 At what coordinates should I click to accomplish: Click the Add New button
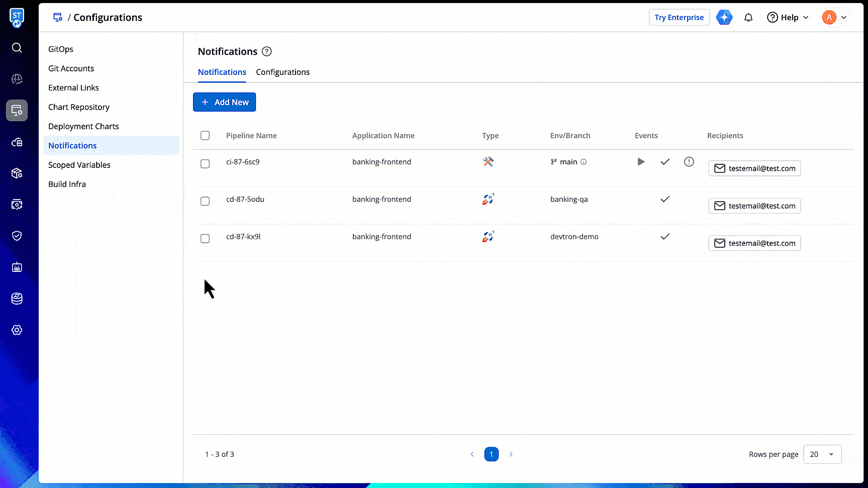click(x=224, y=102)
